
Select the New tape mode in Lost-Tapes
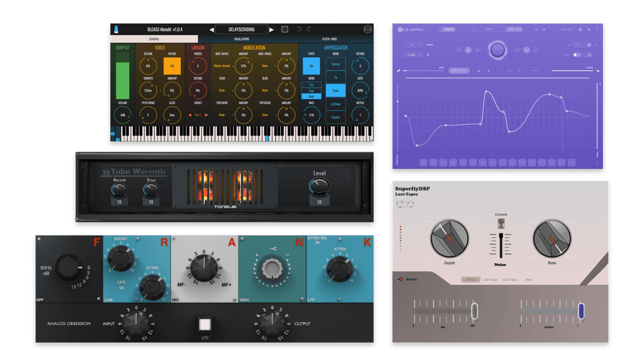coord(529,280)
